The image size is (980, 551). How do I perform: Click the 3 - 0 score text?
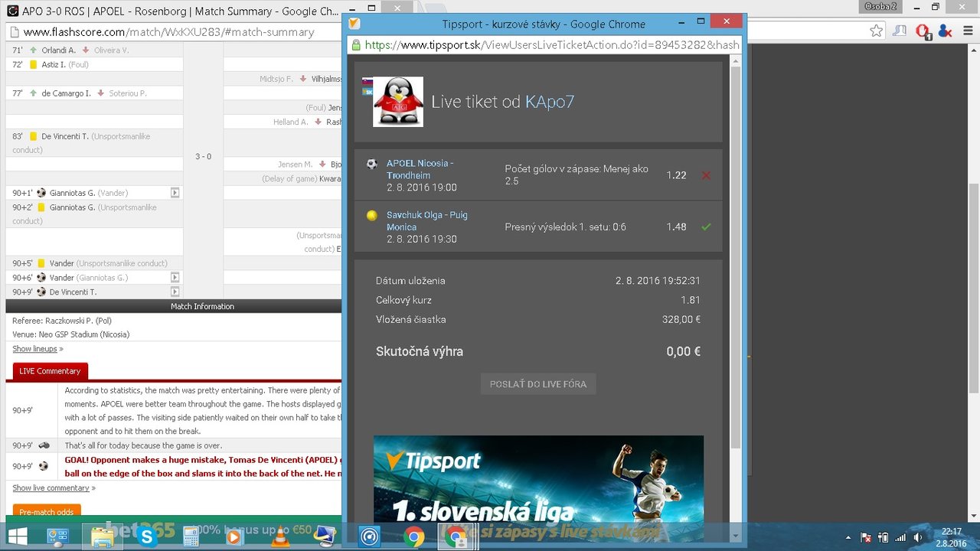203,156
